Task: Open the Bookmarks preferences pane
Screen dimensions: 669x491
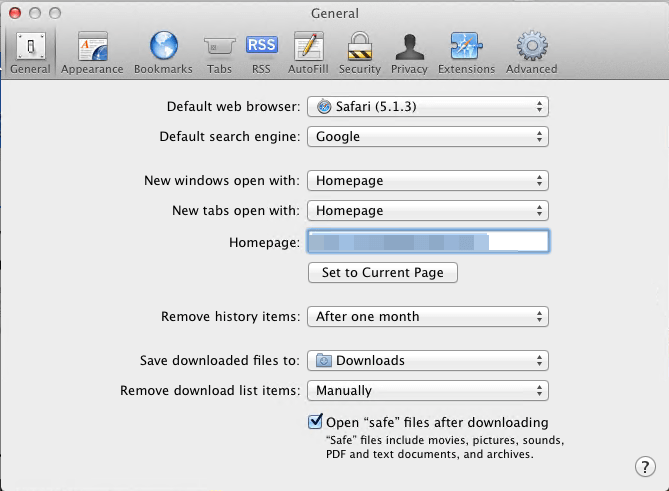Action: pos(163,53)
